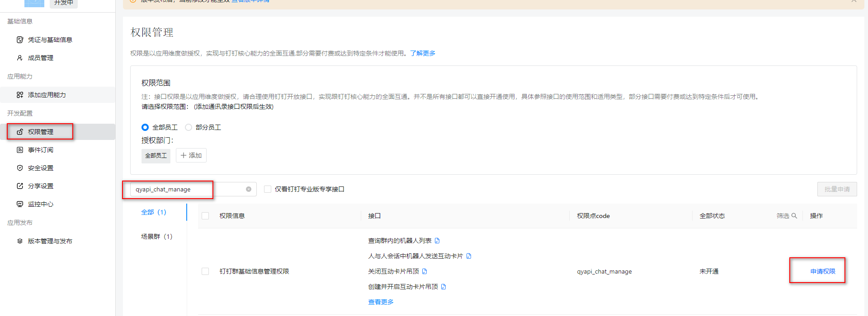The height and width of the screenshot is (316, 868).
Task: Click the 分享设置 share icon
Action: (20, 186)
